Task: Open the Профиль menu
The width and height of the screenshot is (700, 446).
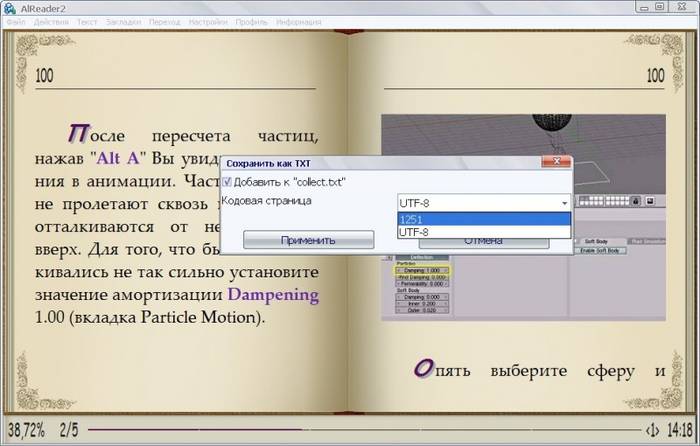Action: tap(252, 21)
